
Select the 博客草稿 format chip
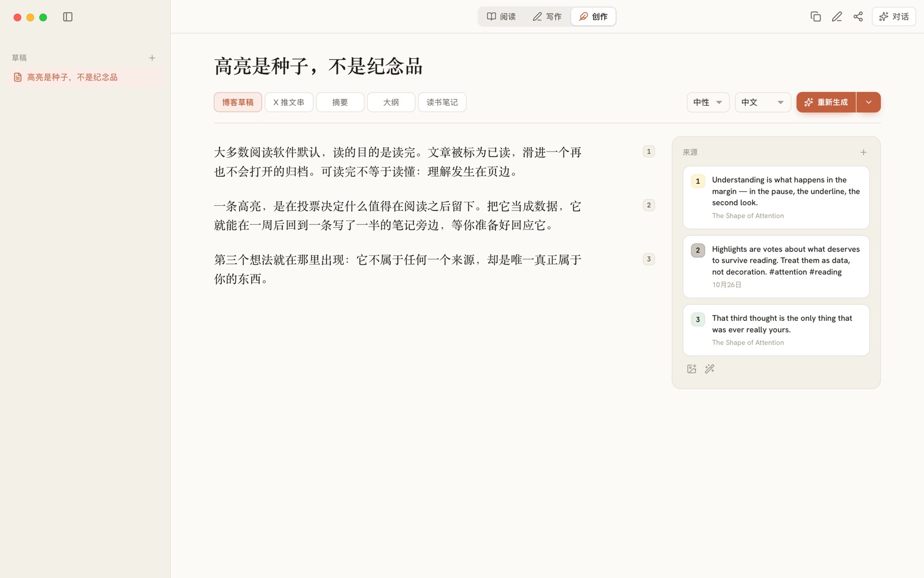tap(238, 102)
